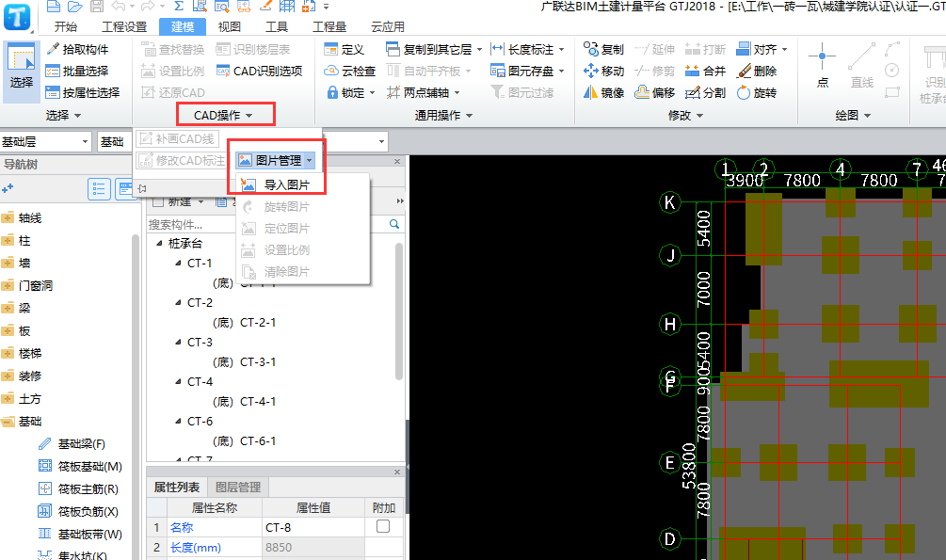The height and width of the screenshot is (560, 946).
Task: Switch navigation tree to list view icon
Action: point(99,189)
